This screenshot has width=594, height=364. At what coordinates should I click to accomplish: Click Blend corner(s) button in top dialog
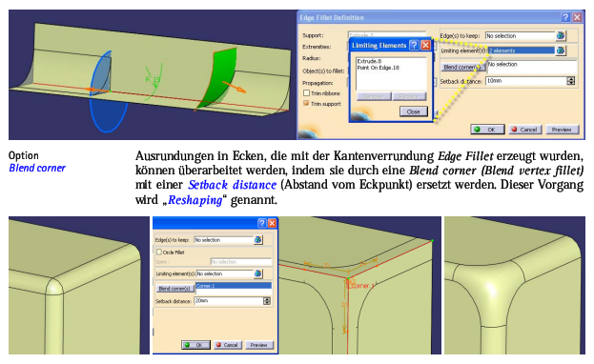pyautogui.click(x=462, y=67)
